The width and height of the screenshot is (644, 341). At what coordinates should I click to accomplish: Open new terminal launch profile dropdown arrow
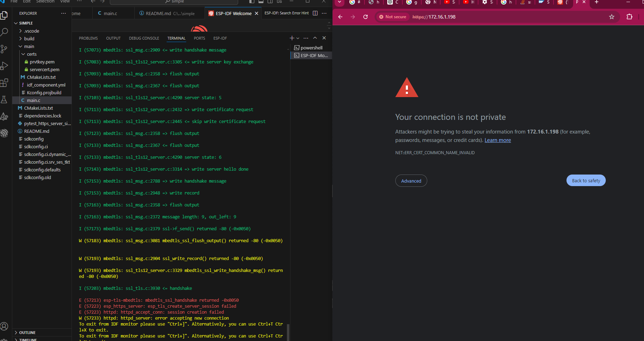(x=298, y=38)
